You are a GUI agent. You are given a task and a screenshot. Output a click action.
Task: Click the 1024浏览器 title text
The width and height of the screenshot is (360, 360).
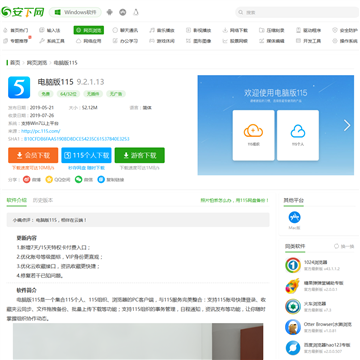pos(315,262)
